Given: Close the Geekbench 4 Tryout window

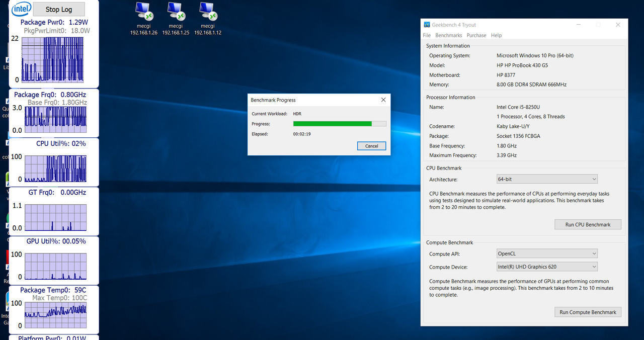Looking at the screenshot, I should 618,25.
